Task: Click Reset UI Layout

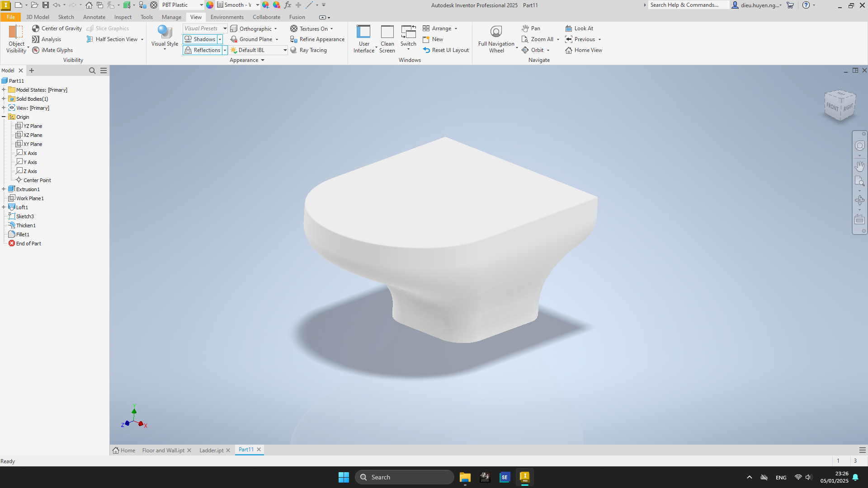Action: [x=446, y=50]
